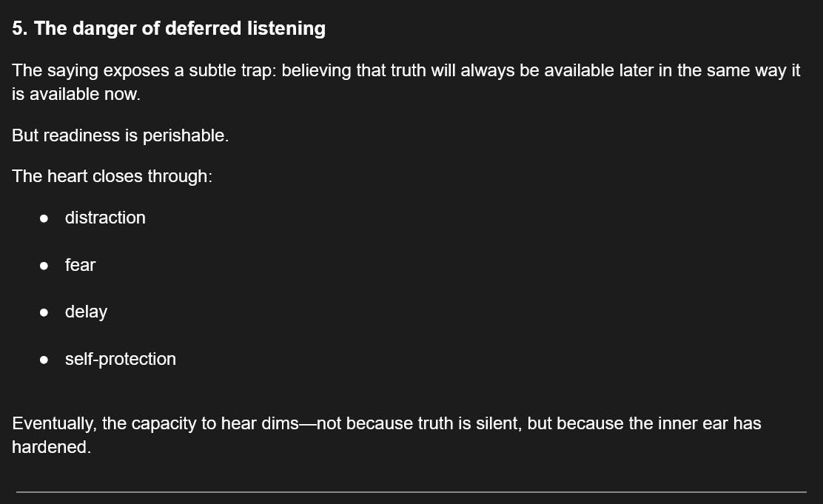Screen dimensions: 823x504
Task: Click the number "5." in the heading
Action: [20, 29]
